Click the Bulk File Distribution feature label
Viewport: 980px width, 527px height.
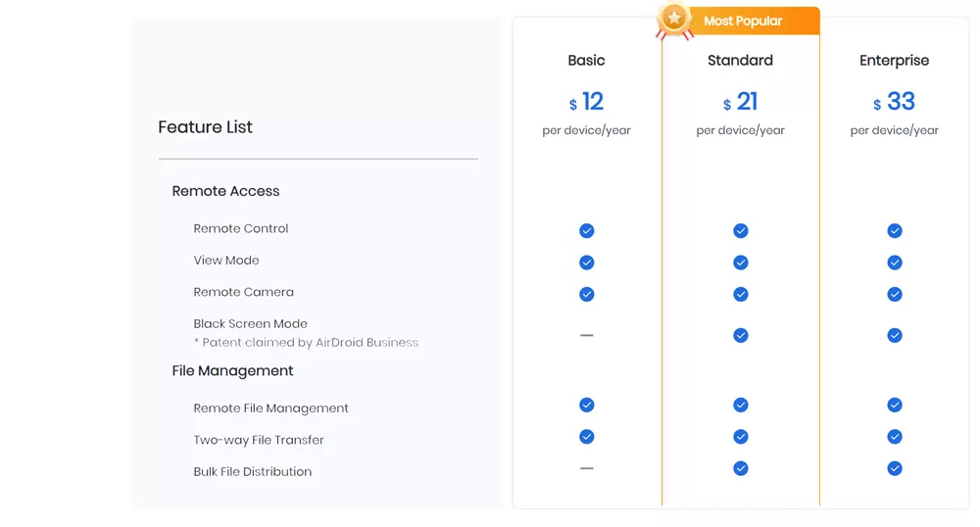click(x=253, y=472)
